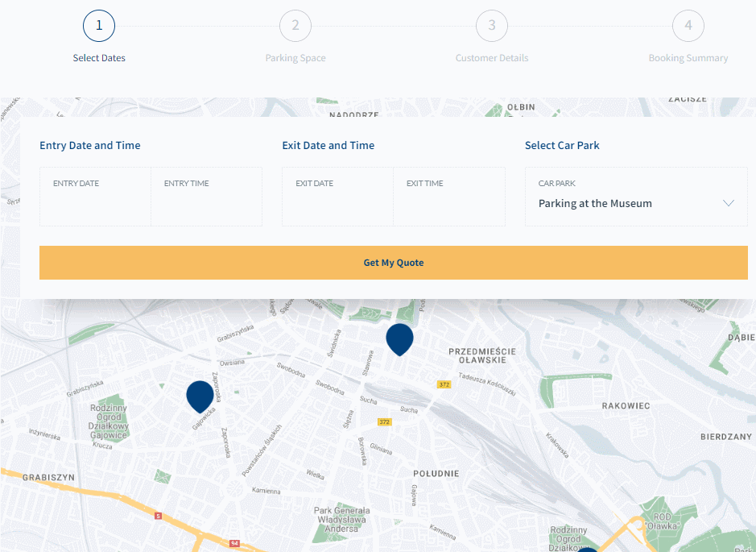The height and width of the screenshot is (552, 756).
Task: Click 'Park Generała Władysława Andersa' map label
Action: 342,520
